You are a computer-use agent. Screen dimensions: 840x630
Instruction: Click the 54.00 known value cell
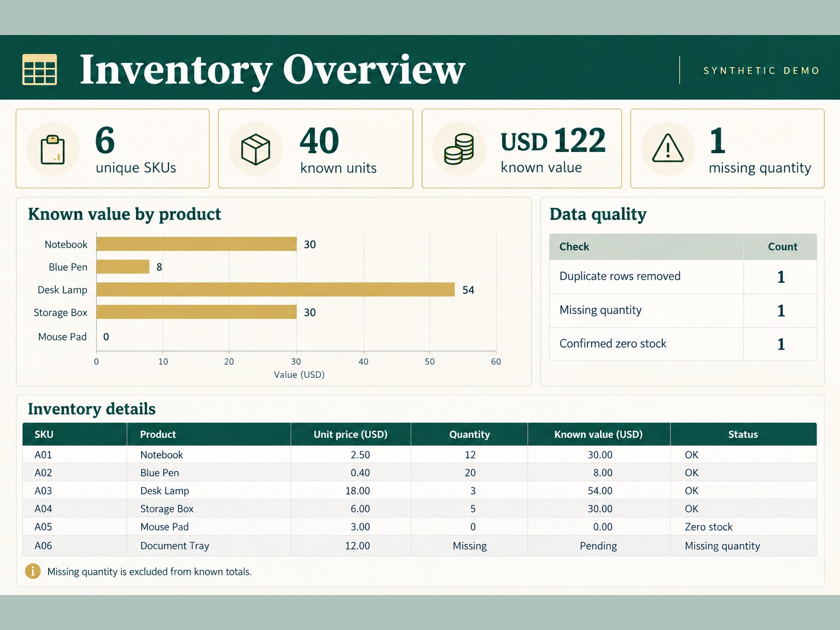pyautogui.click(x=600, y=491)
